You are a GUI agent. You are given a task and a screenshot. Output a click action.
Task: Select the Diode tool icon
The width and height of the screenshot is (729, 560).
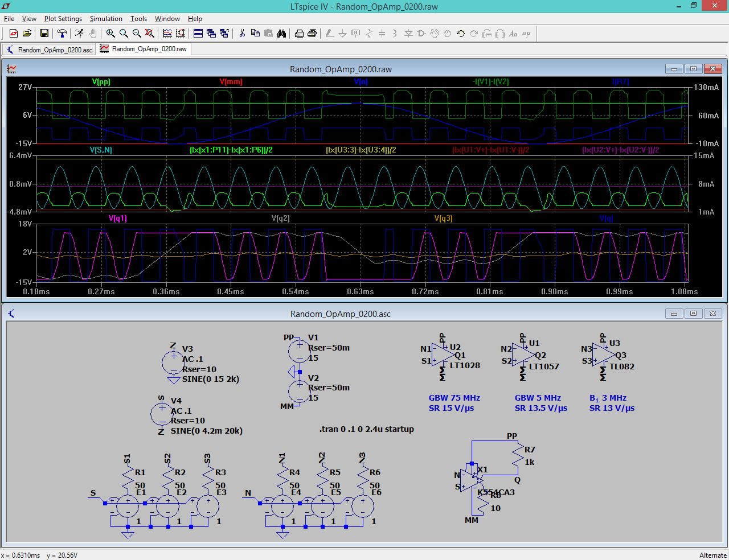coord(408,34)
